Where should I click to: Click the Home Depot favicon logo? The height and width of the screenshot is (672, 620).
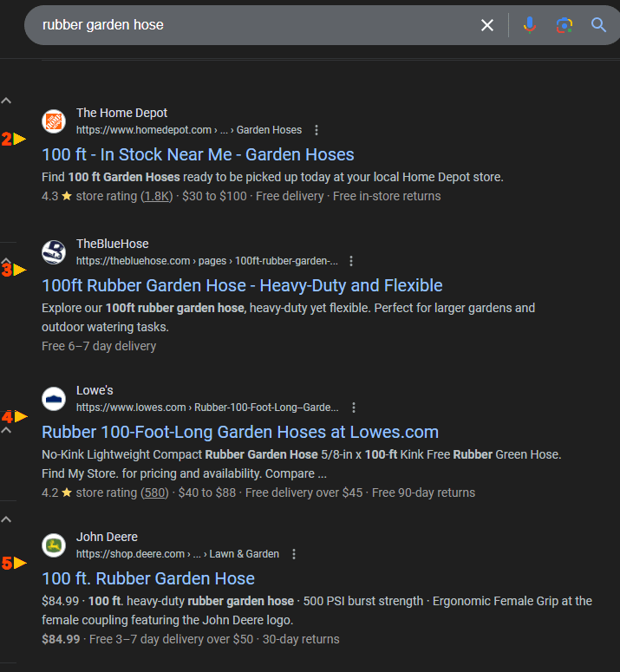pyautogui.click(x=54, y=121)
